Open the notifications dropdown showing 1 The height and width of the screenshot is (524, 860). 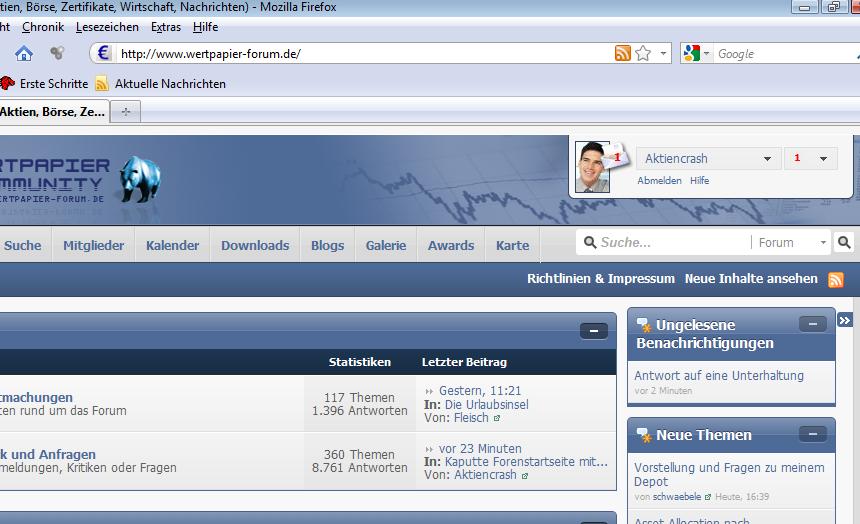810,159
